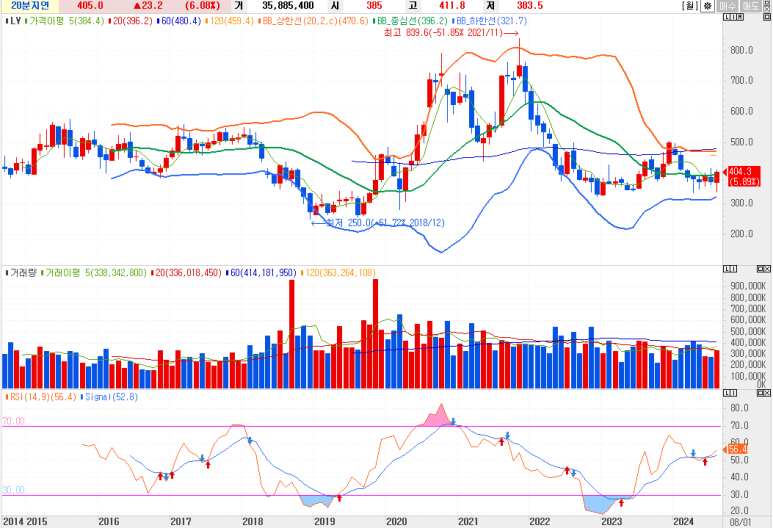Viewport: 773px width, 528px height.
Task: Click the 800.0 price axis label
Action: 742,50
